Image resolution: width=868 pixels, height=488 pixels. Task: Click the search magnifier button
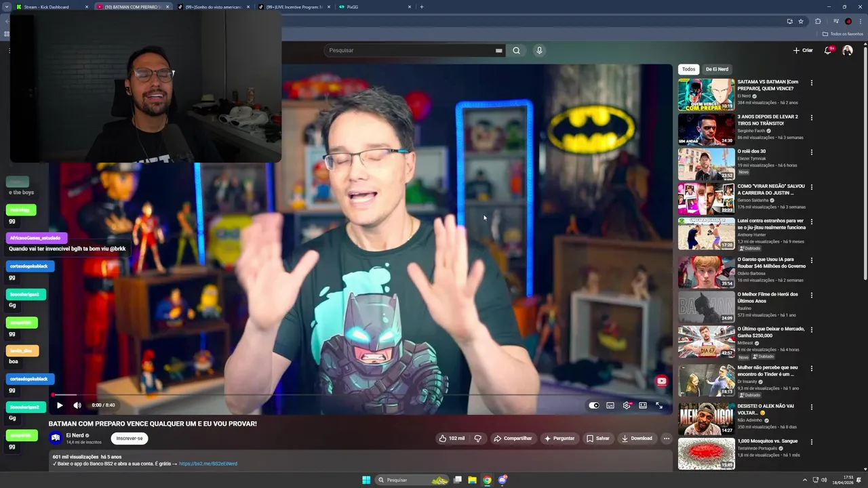click(x=517, y=50)
